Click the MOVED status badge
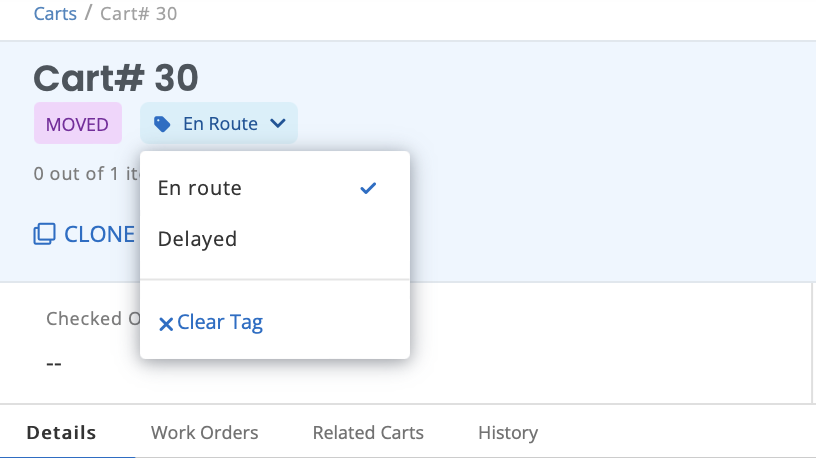Image resolution: width=816 pixels, height=458 pixels. [78, 123]
